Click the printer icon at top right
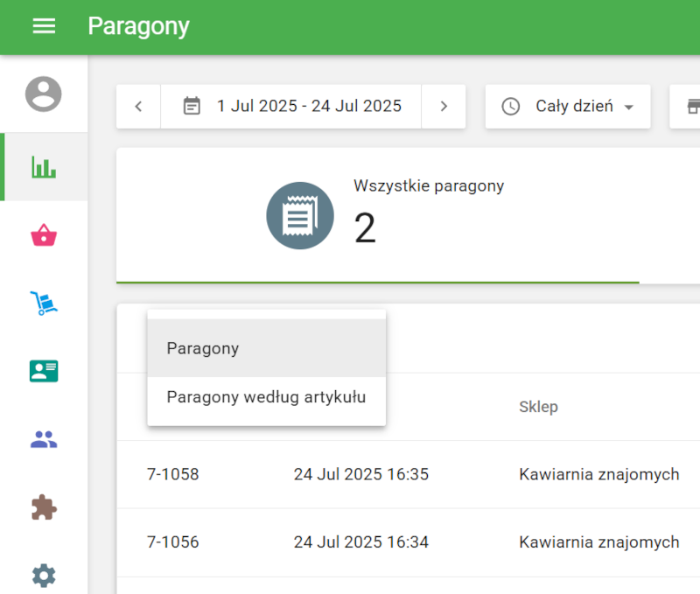This screenshot has width=700, height=594. 692,106
